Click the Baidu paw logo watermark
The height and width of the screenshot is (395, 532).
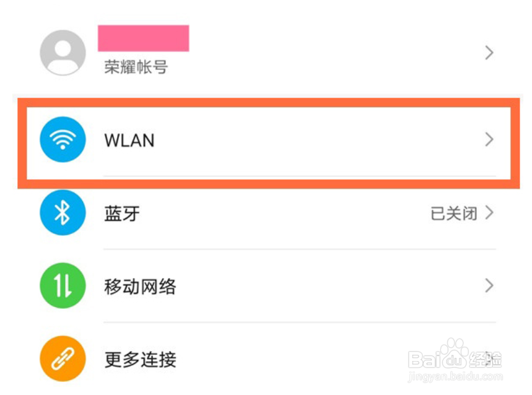coord(453,353)
